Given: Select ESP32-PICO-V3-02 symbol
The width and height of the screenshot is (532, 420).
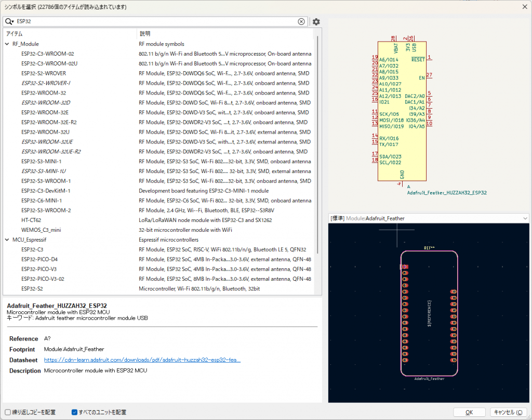Looking at the screenshot, I should pyautogui.click(x=43, y=279).
